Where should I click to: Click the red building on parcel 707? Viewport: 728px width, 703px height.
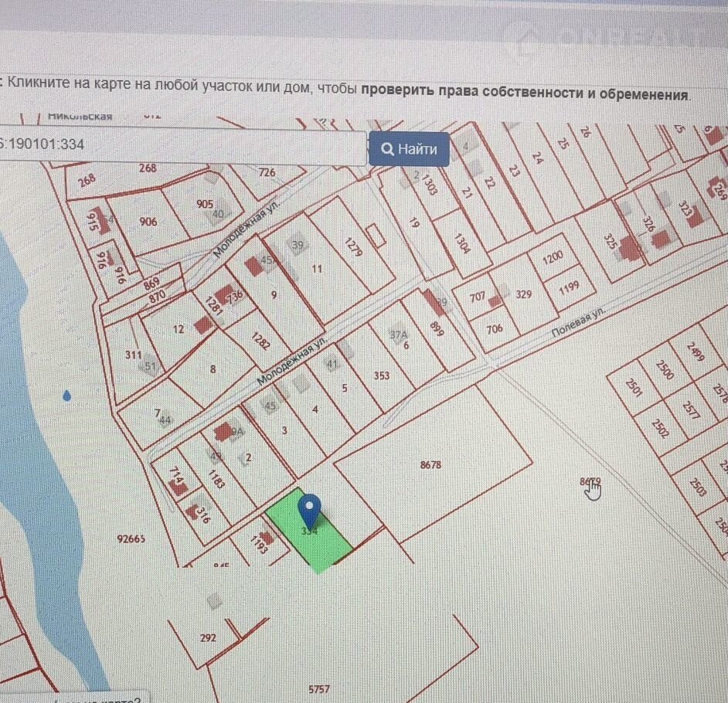495,301
